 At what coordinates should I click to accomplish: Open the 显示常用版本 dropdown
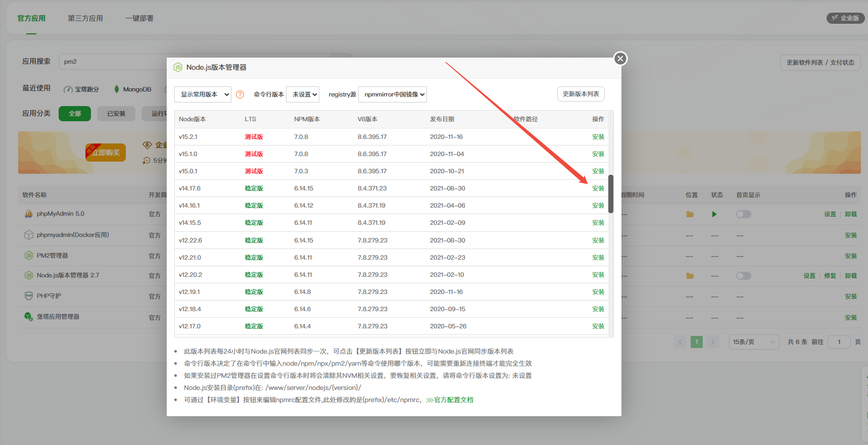pos(203,94)
